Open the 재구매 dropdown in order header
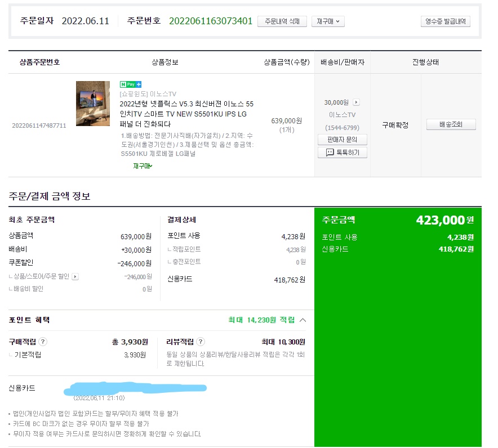Screen dimensions: 498x448 (x=328, y=21)
